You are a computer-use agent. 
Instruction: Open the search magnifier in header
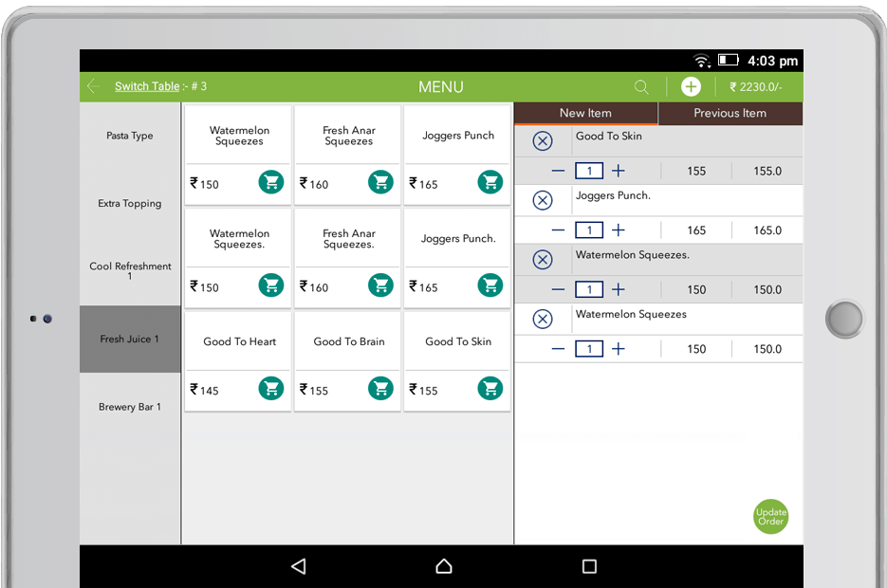641,87
